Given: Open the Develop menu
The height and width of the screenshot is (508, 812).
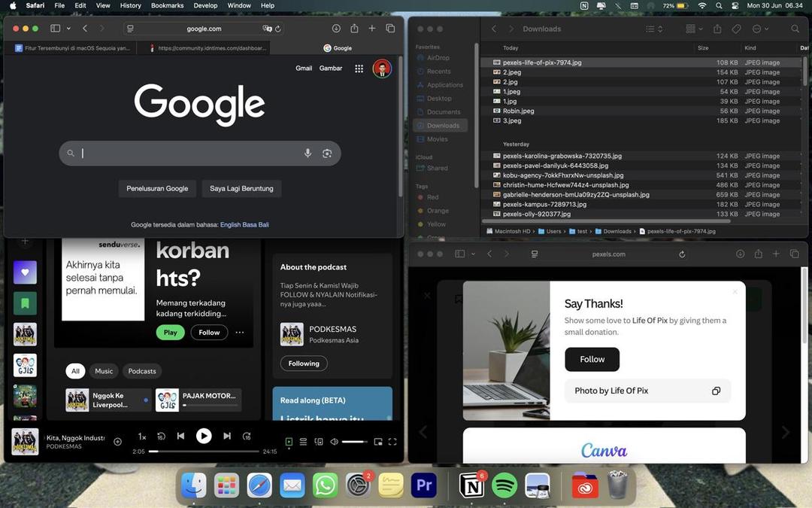Looking at the screenshot, I should (x=205, y=6).
